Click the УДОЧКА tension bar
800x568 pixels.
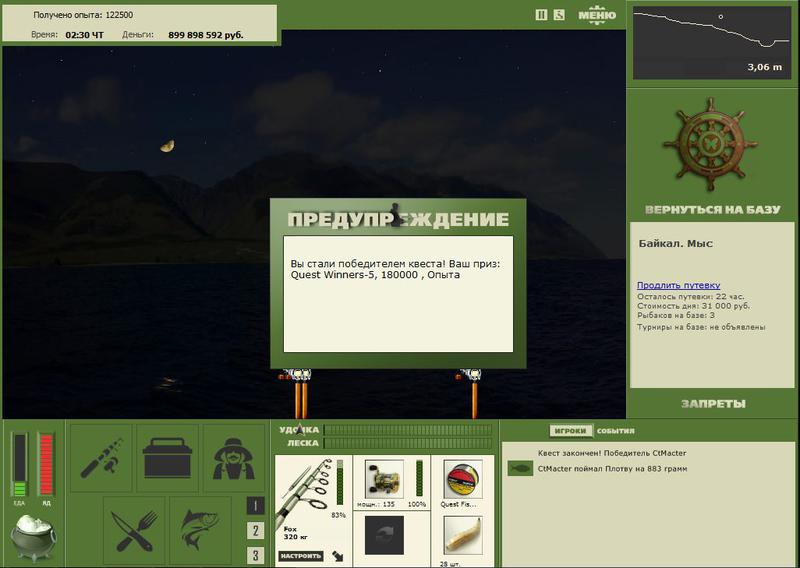408,430
